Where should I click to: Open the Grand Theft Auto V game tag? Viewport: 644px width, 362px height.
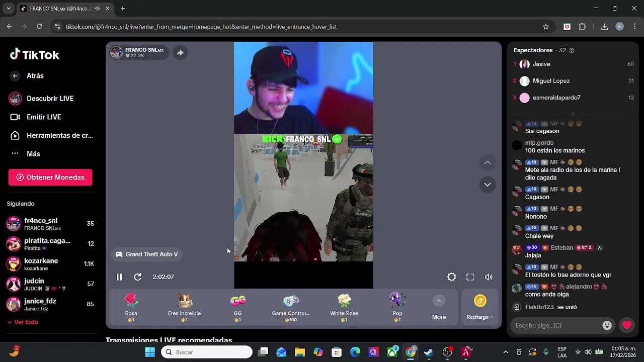click(x=147, y=254)
